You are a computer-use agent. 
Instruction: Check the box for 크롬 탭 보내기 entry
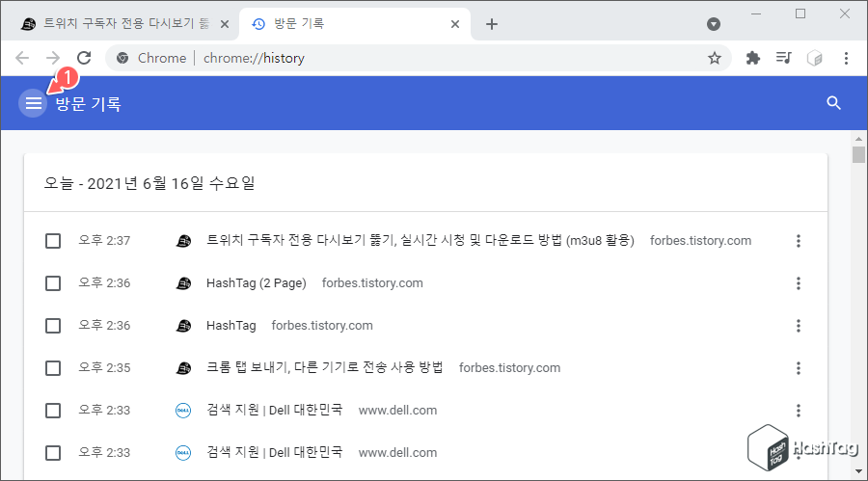[53, 368]
